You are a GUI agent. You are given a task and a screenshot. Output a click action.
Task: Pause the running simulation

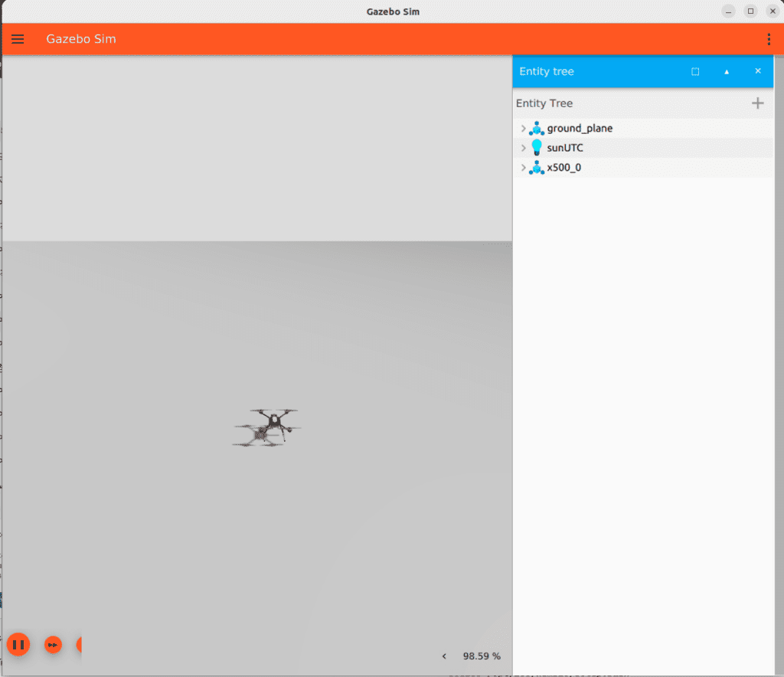pyautogui.click(x=18, y=645)
